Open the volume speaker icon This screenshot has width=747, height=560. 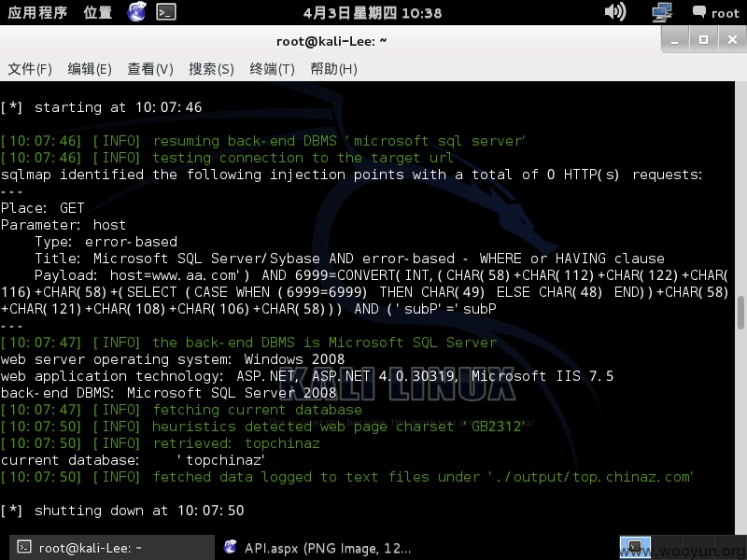[615, 12]
